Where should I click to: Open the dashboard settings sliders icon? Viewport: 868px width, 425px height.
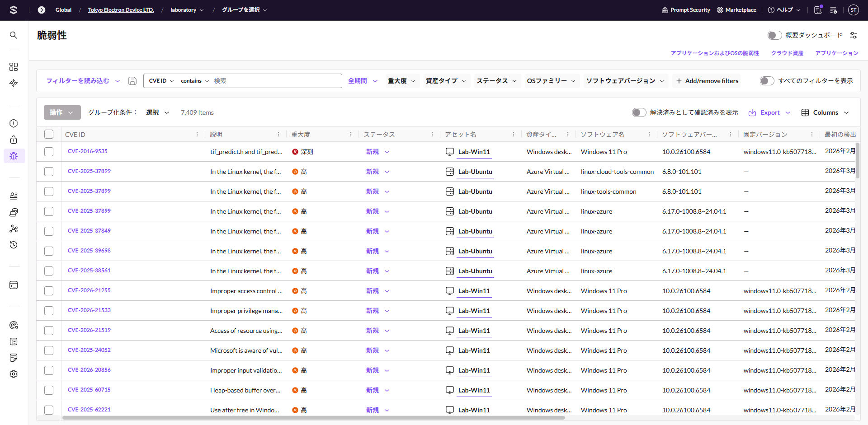coord(854,35)
